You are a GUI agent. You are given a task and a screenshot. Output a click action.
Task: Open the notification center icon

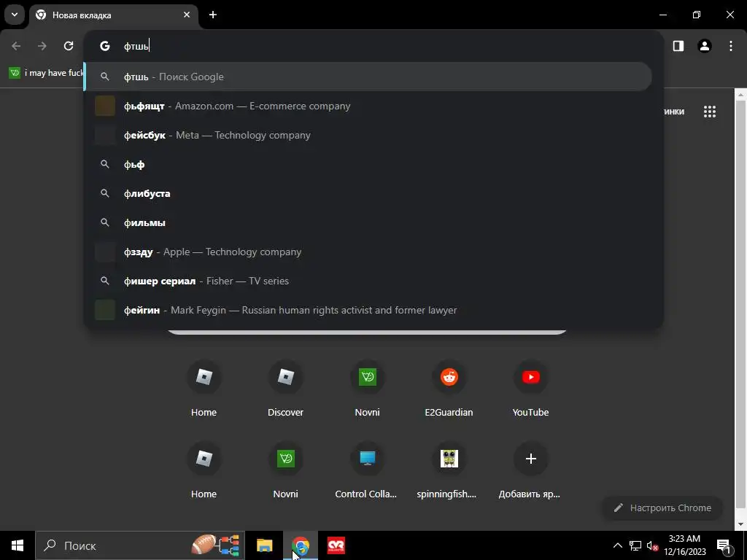(x=724, y=545)
